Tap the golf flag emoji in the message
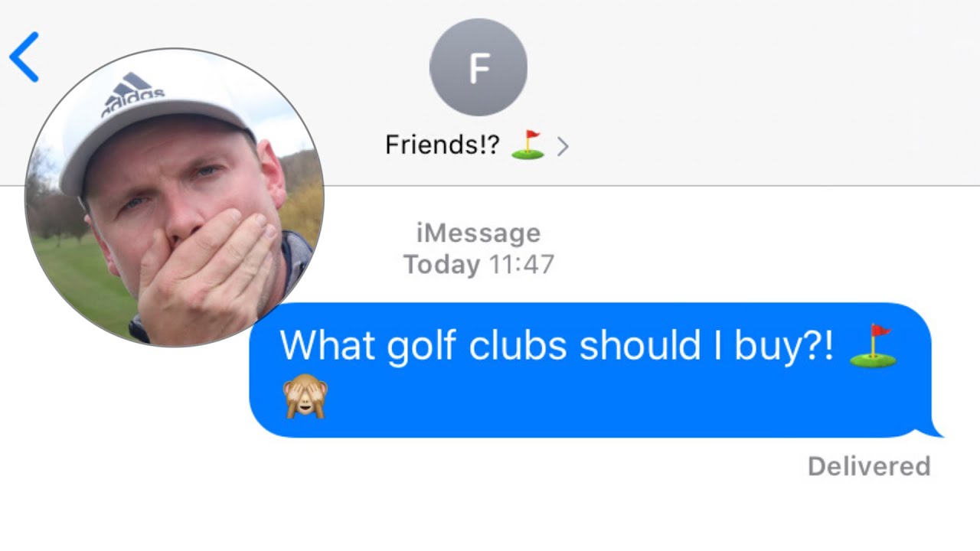Screen dimensions: 980x551 point(873,345)
